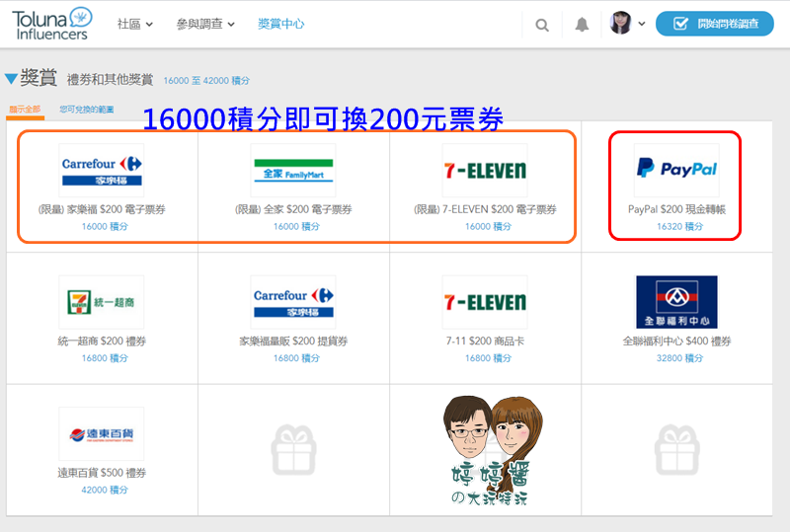Open the notifications bell

click(x=582, y=24)
